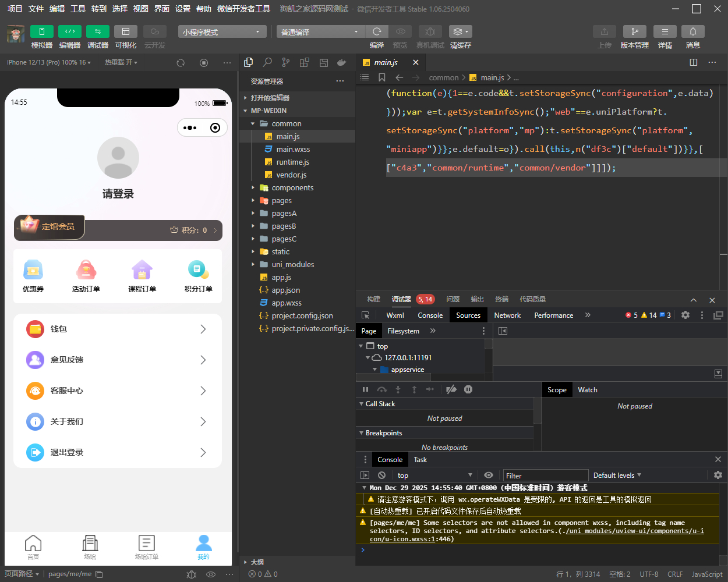The height and width of the screenshot is (582, 728).
Task: Open the search icon in editor sidebar
Action: click(x=267, y=62)
